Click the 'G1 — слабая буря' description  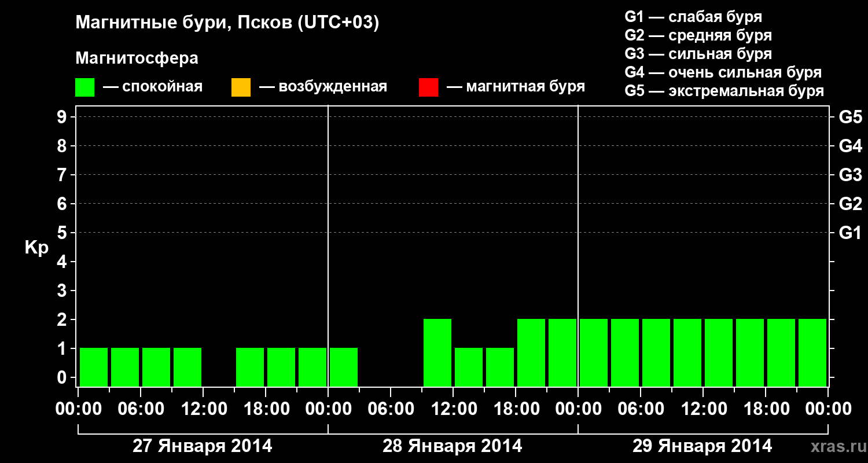click(693, 17)
